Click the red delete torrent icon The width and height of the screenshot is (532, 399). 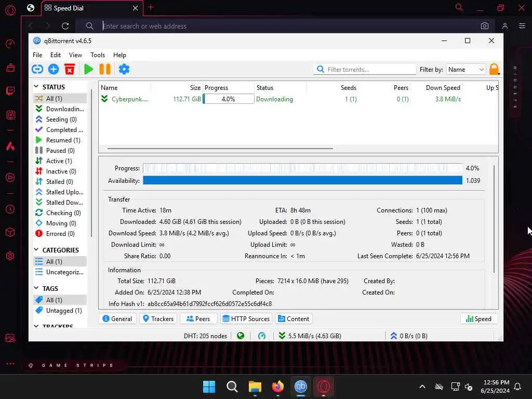click(x=70, y=69)
